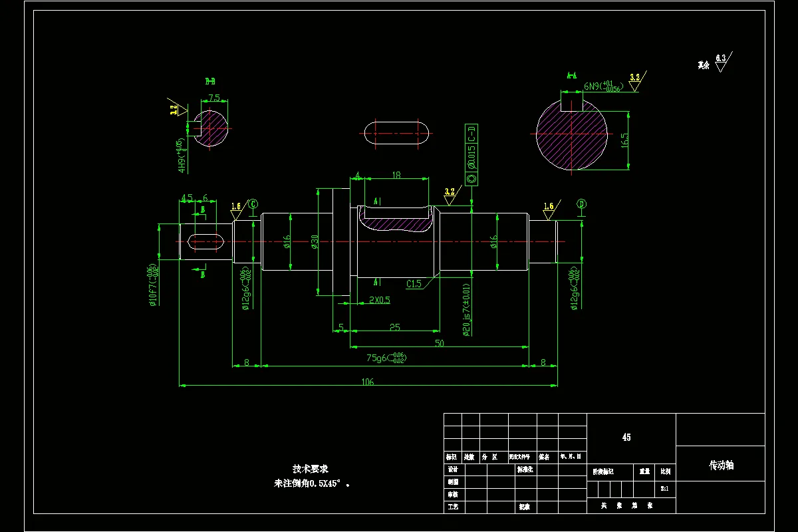The height and width of the screenshot is (532, 798).
Task: Select the 1.6 roughness symbol beside datum C
Action: 236,206
